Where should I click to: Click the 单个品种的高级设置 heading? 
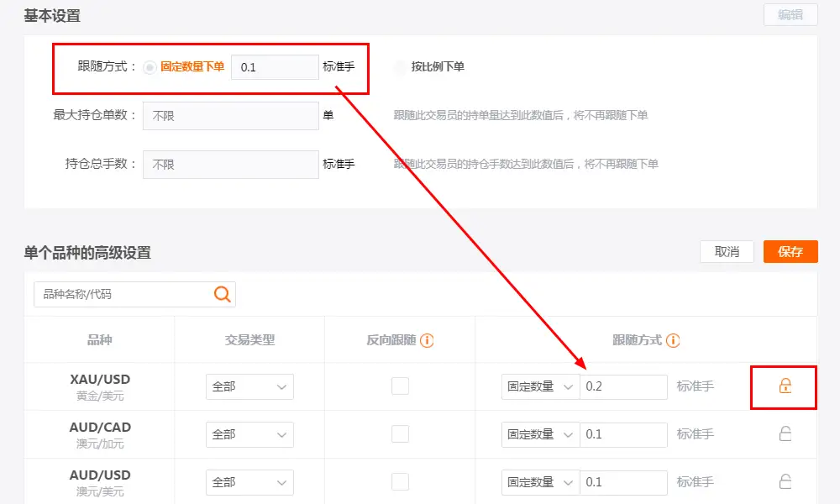tap(87, 253)
